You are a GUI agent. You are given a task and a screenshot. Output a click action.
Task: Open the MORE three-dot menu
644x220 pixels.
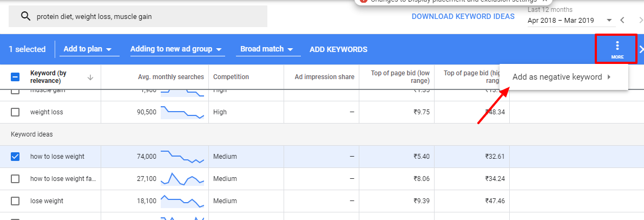(x=617, y=49)
